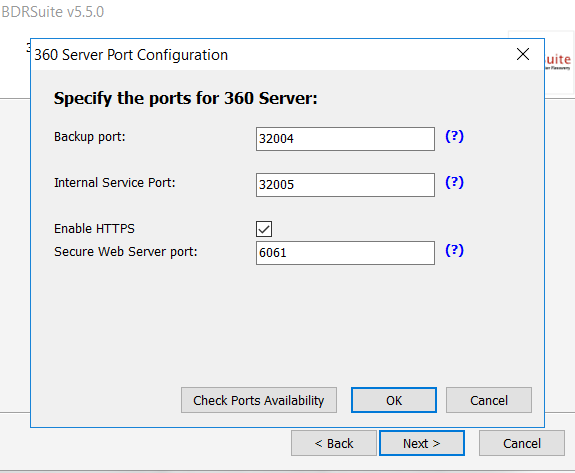Click the BDRSuite v5.5.0 window title
Image resolution: width=575 pixels, height=473 pixels.
tap(52, 12)
